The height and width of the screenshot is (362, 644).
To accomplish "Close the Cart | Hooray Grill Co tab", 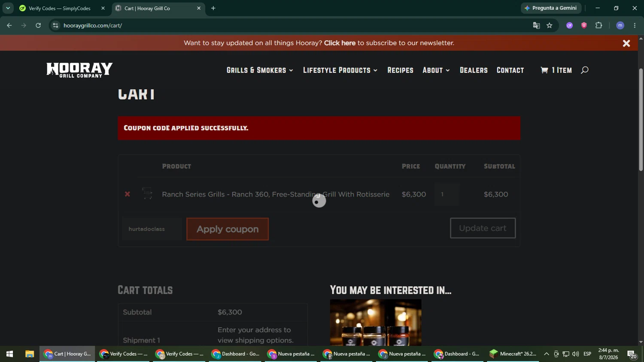I will (x=199, y=8).
